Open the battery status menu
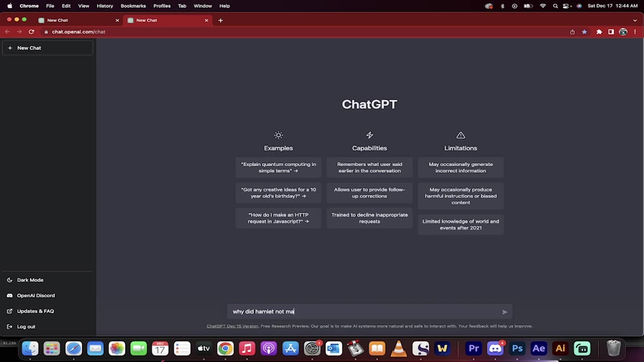This screenshot has width=644, height=362. coord(528,6)
